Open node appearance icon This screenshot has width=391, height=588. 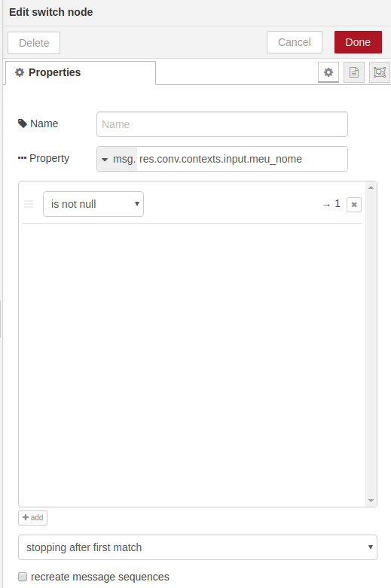tap(380, 72)
